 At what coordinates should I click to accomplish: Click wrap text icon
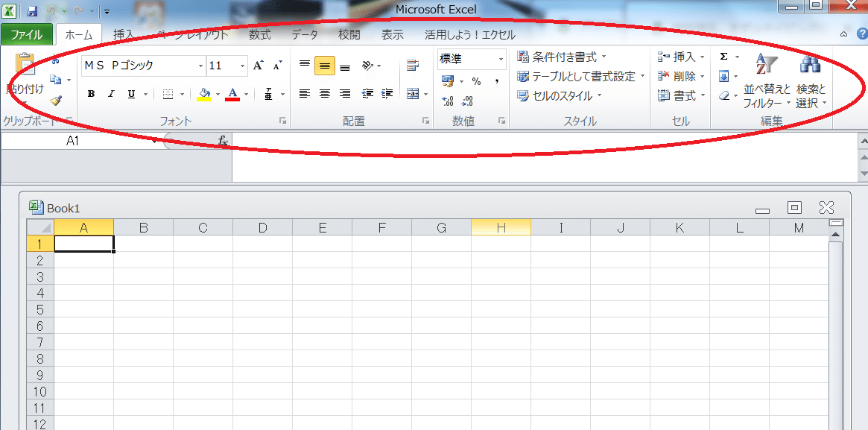click(x=413, y=66)
